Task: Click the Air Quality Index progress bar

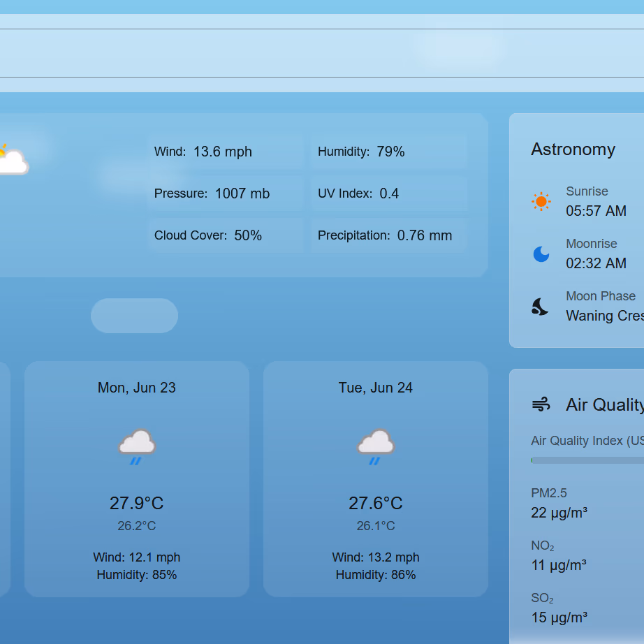Action: click(x=587, y=460)
